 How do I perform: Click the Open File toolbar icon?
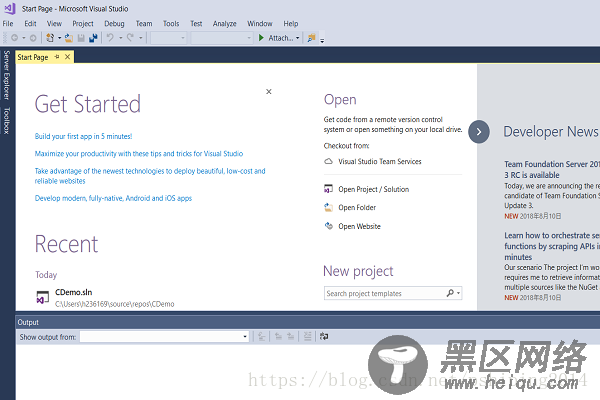(x=69, y=38)
